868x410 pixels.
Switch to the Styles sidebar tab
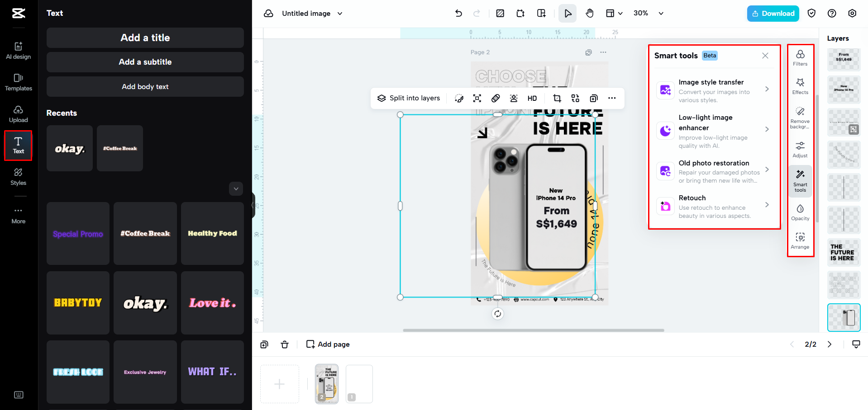[x=19, y=177]
